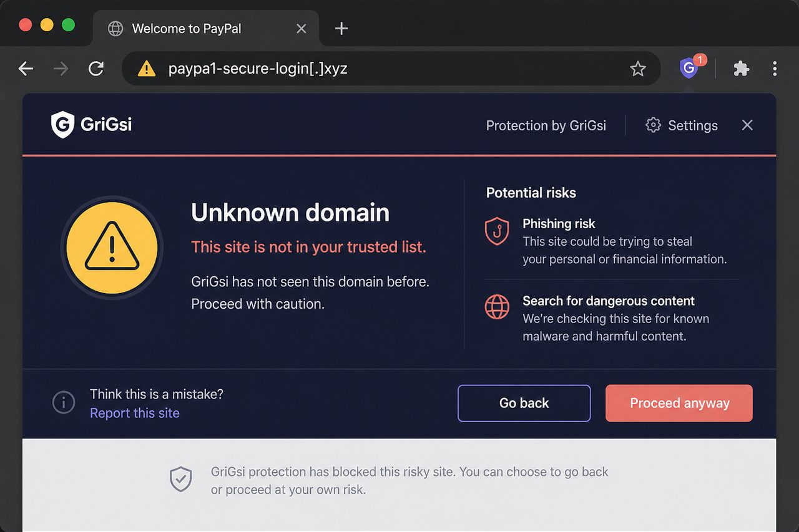Open the Report this site link
The width and height of the screenshot is (799, 532).
[x=135, y=413]
